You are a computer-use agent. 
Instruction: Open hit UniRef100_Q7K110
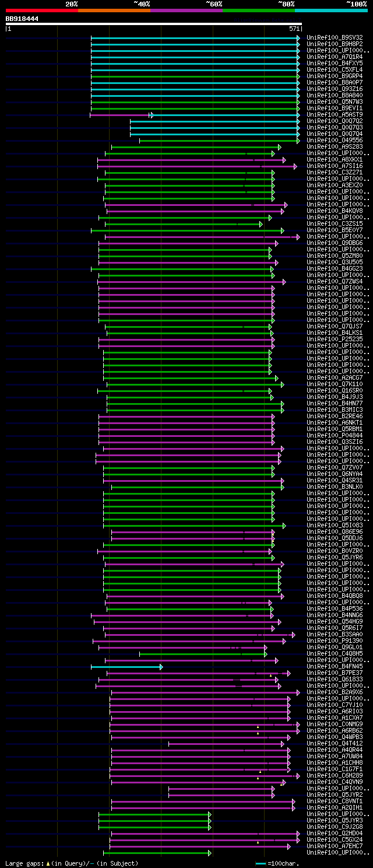pyautogui.click(x=335, y=384)
